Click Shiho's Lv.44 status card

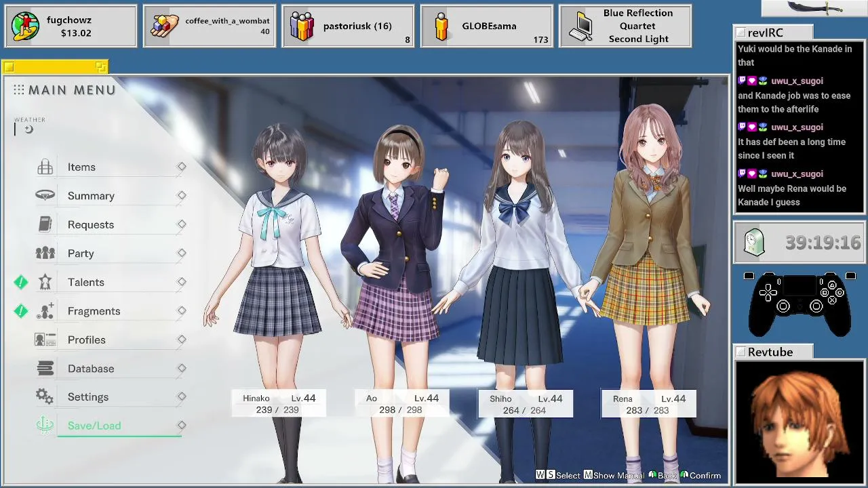(x=526, y=404)
